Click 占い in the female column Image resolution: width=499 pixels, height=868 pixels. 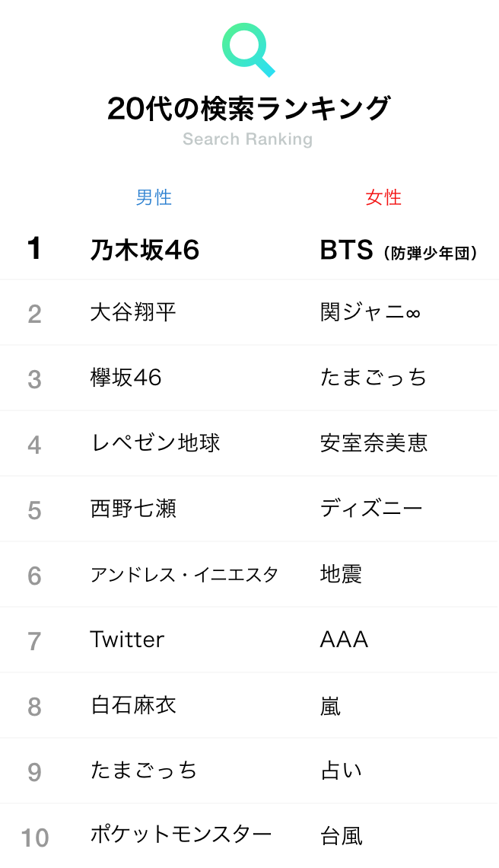341,771
